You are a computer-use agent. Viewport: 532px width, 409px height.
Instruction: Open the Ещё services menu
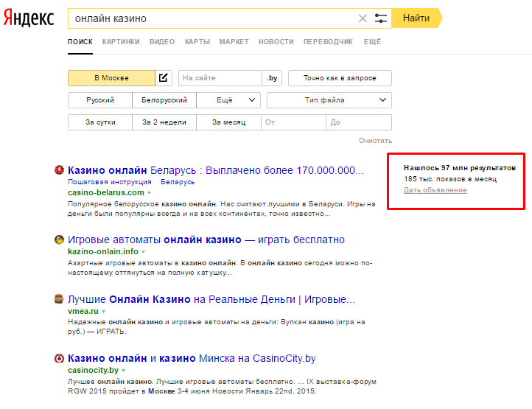[x=372, y=42]
